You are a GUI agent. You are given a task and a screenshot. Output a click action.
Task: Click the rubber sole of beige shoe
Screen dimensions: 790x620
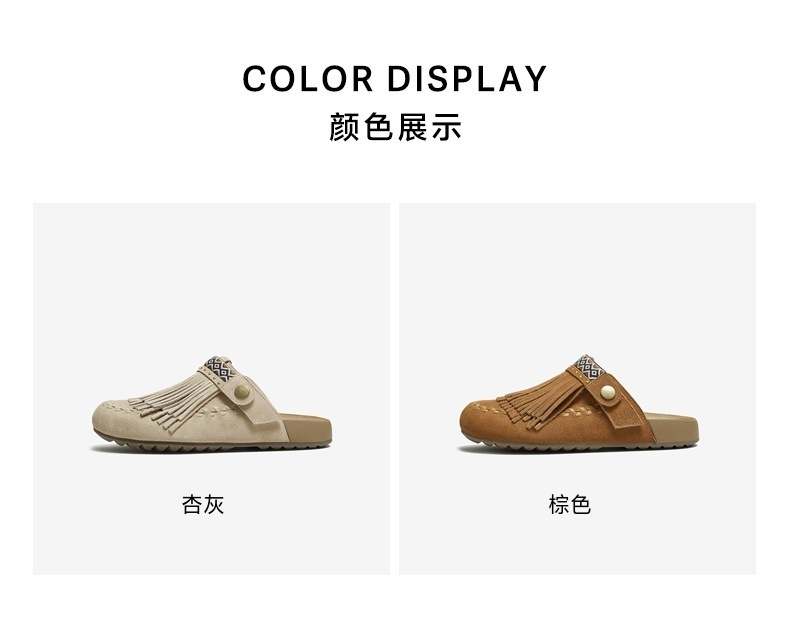click(212, 445)
